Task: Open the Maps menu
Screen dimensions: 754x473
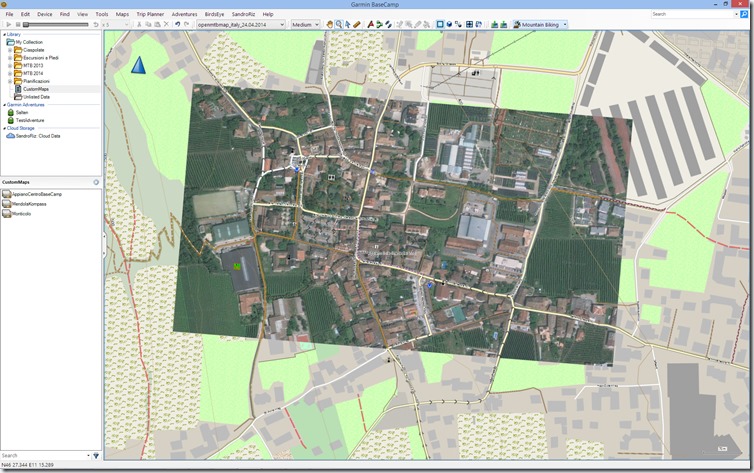Action: point(122,14)
